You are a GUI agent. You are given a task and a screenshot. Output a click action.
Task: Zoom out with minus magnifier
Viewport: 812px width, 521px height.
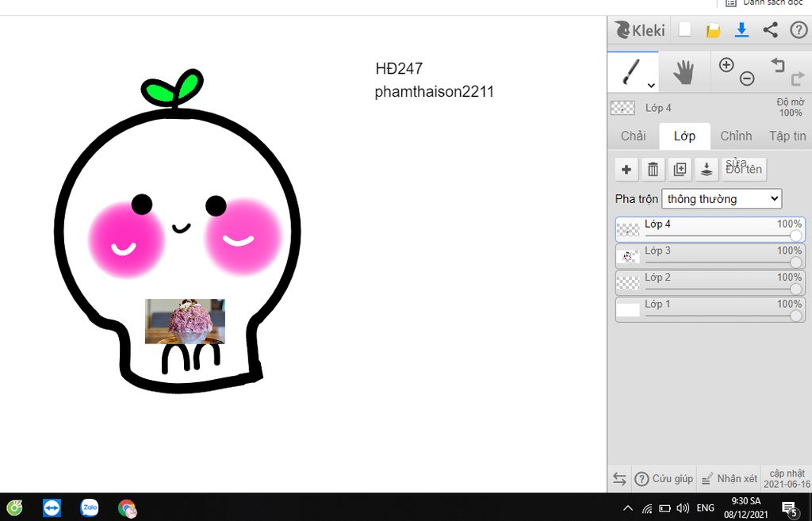[x=747, y=79]
